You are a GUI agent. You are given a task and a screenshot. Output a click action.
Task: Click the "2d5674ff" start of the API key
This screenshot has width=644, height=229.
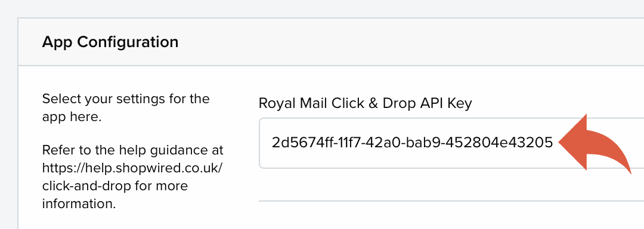coord(296,143)
